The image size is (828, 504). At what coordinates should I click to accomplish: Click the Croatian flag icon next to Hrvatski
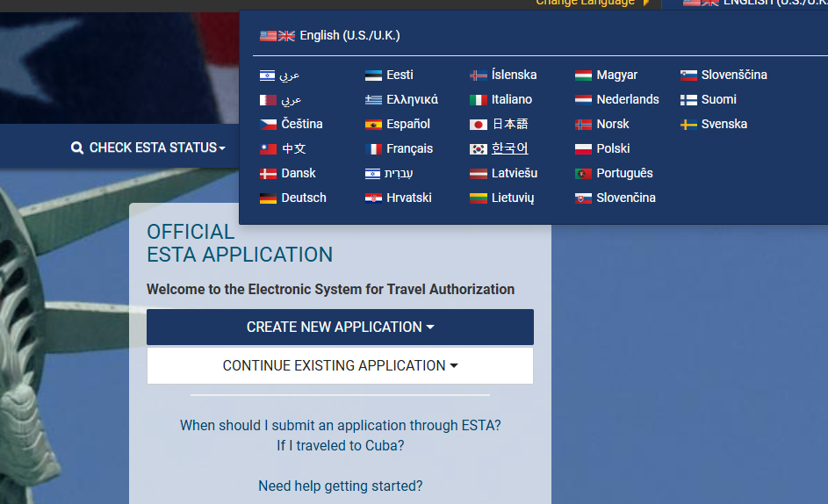click(x=373, y=198)
